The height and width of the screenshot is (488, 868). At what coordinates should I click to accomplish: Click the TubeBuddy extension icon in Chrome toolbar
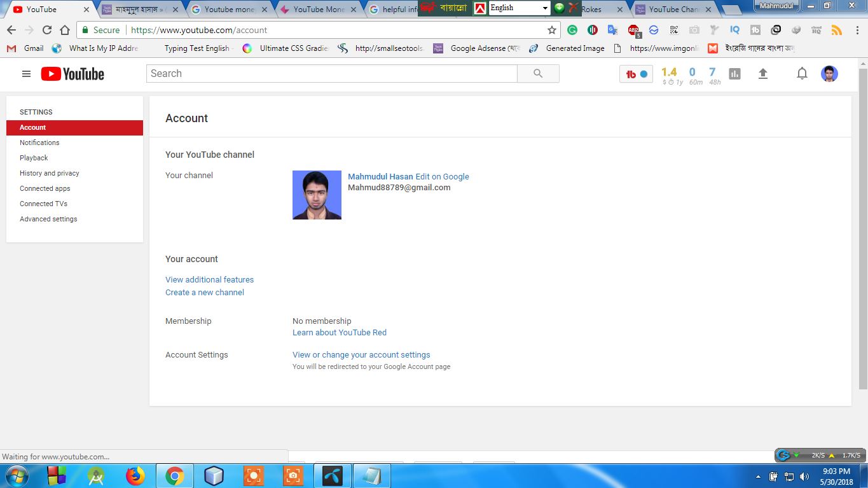(x=755, y=30)
